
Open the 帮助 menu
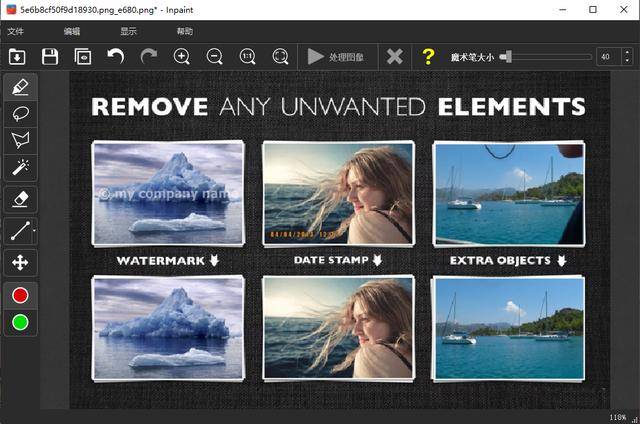pyautogui.click(x=185, y=31)
